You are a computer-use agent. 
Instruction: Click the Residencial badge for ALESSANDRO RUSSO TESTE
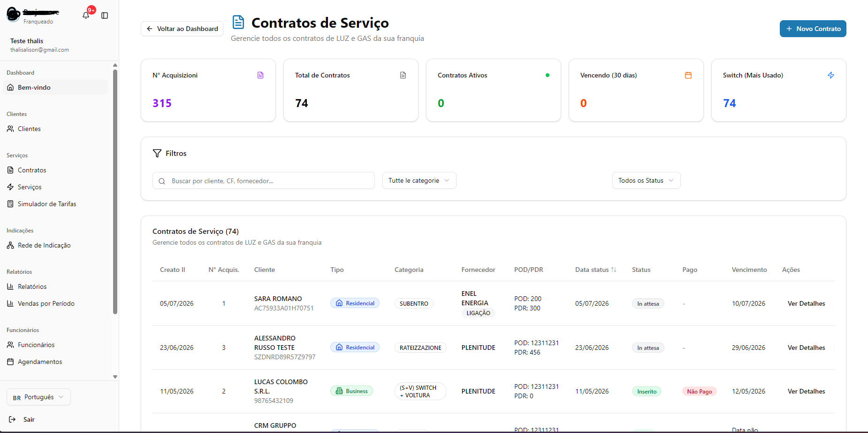[x=355, y=347]
